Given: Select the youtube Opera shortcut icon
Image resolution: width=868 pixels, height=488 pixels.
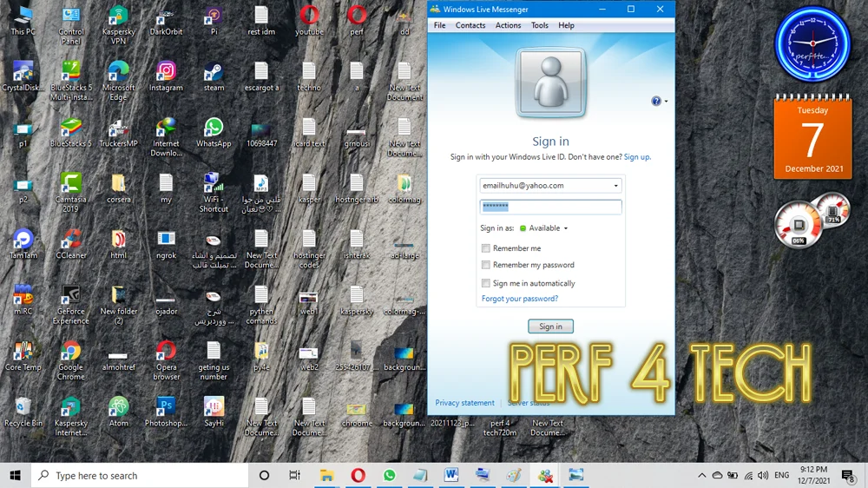Looking at the screenshot, I should coord(309,21).
